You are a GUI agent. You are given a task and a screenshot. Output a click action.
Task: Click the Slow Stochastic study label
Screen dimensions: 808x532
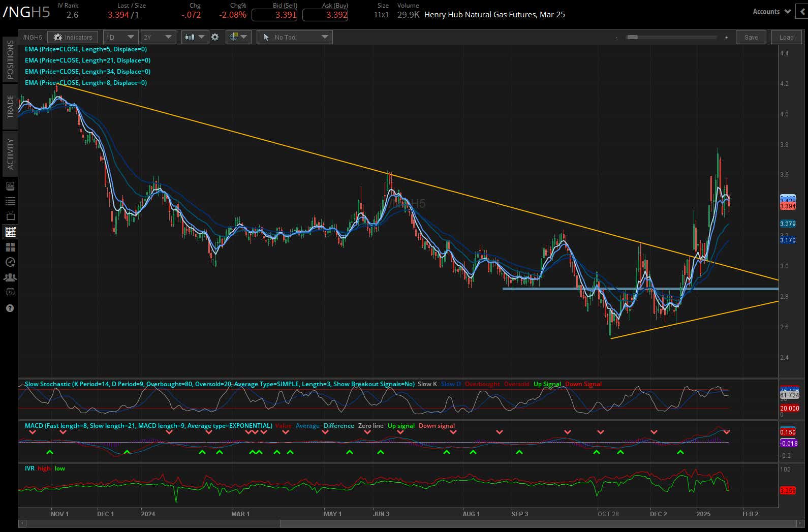coord(220,384)
